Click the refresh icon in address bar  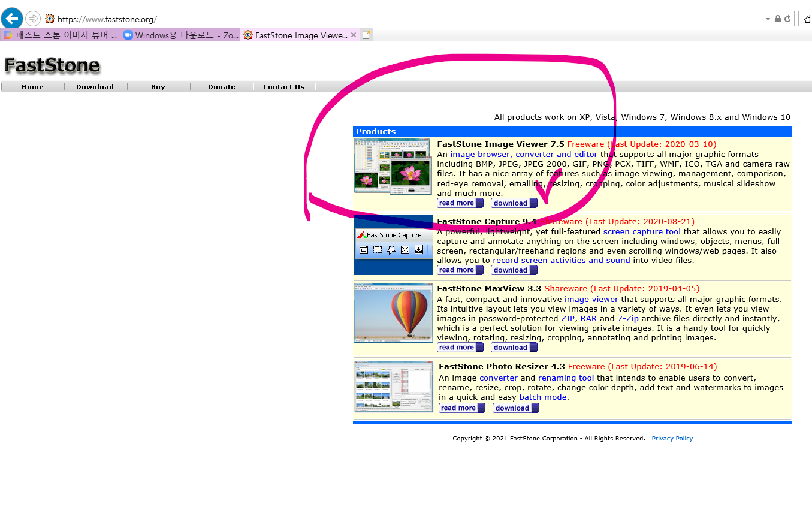[x=787, y=19]
